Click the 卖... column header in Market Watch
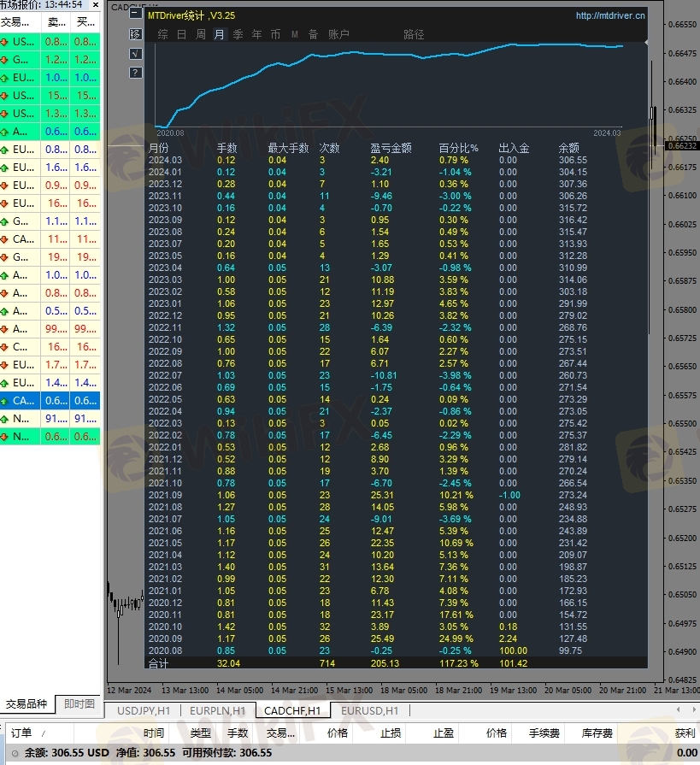The height and width of the screenshot is (765, 700). click(x=56, y=22)
